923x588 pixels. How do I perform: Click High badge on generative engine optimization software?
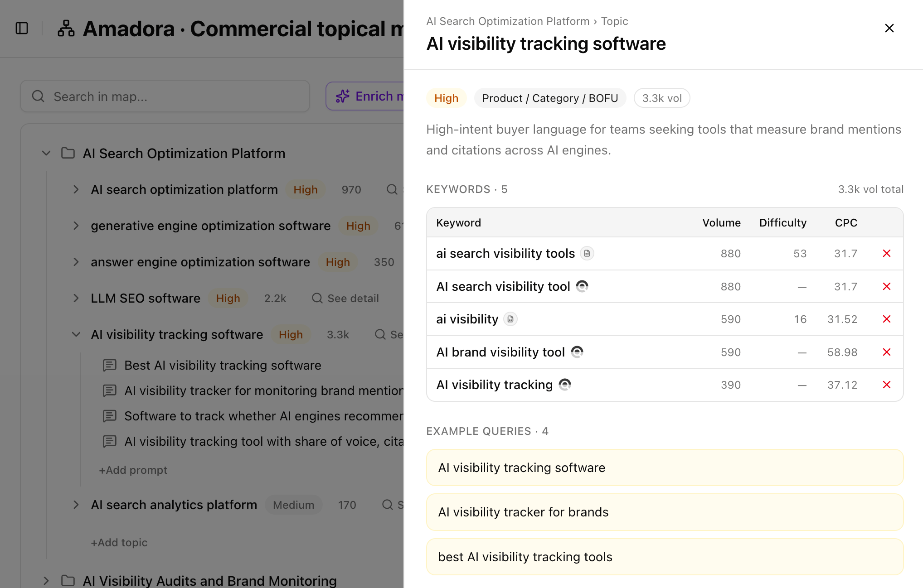[358, 226]
